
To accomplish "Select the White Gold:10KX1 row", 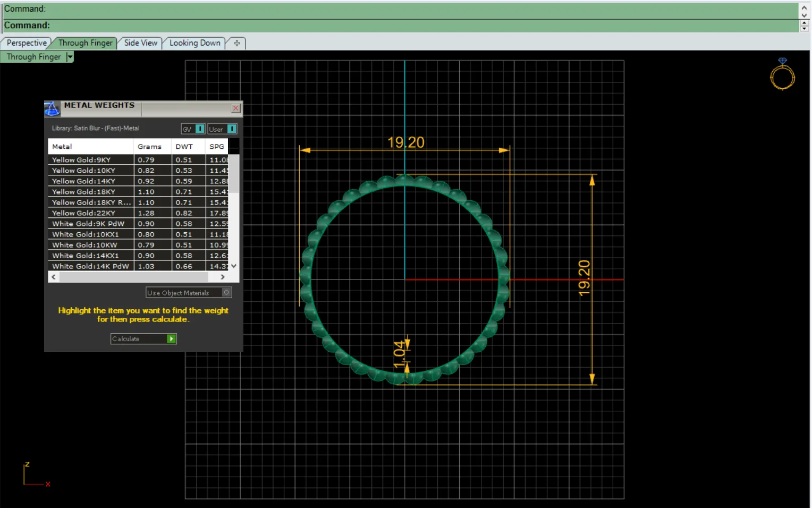I will 138,234.
